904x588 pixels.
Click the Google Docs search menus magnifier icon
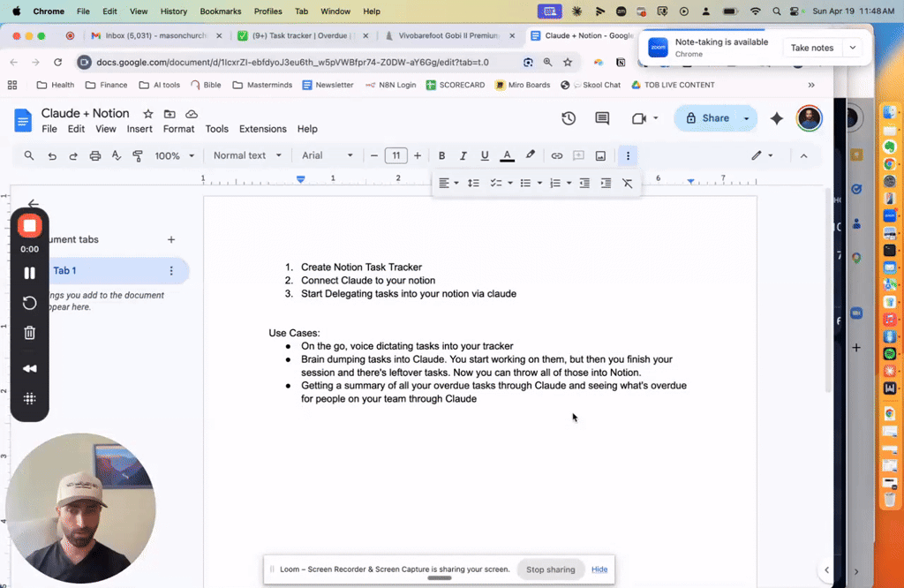coord(29,155)
